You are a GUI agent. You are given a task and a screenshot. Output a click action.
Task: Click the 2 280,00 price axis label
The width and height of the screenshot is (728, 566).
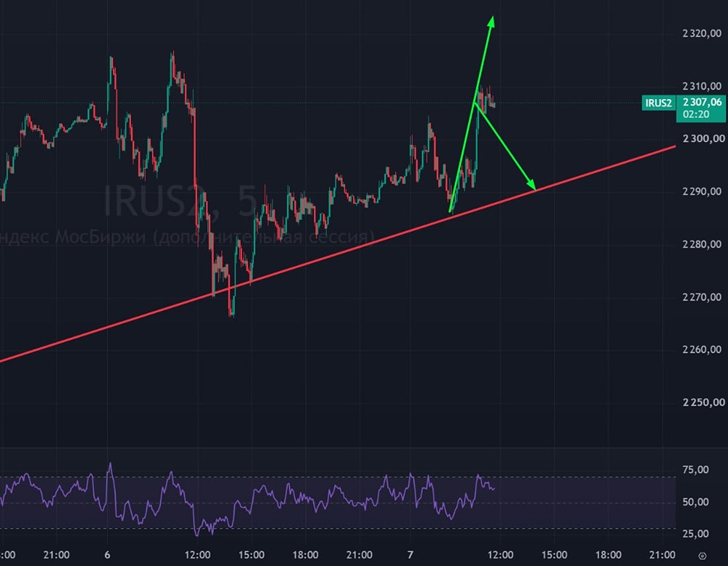[x=702, y=244]
